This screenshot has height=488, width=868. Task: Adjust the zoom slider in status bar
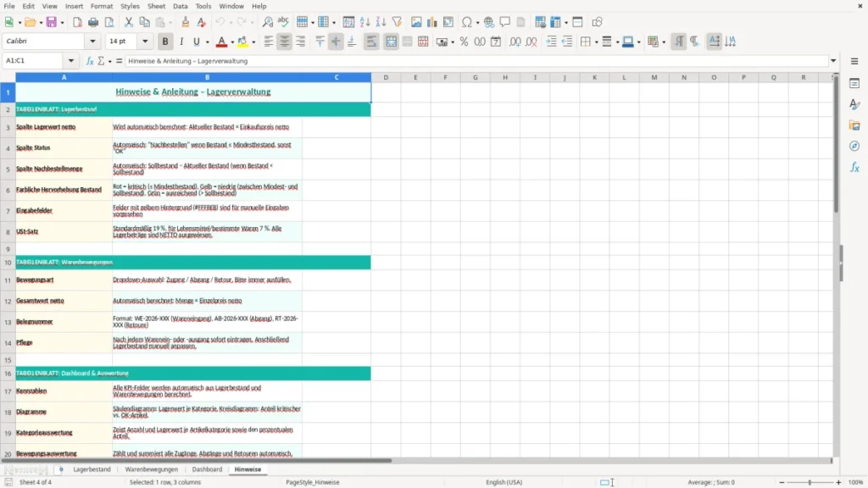pyautogui.click(x=810, y=482)
